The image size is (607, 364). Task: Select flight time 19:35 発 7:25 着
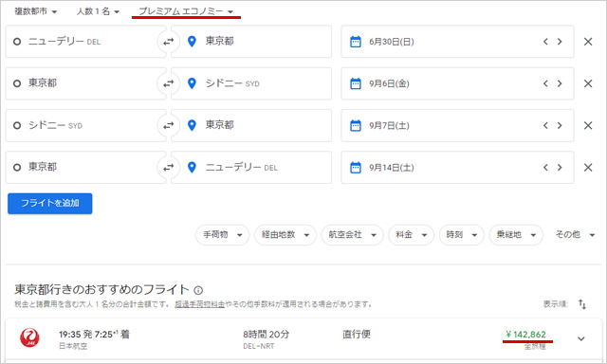pyautogui.click(x=94, y=335)
